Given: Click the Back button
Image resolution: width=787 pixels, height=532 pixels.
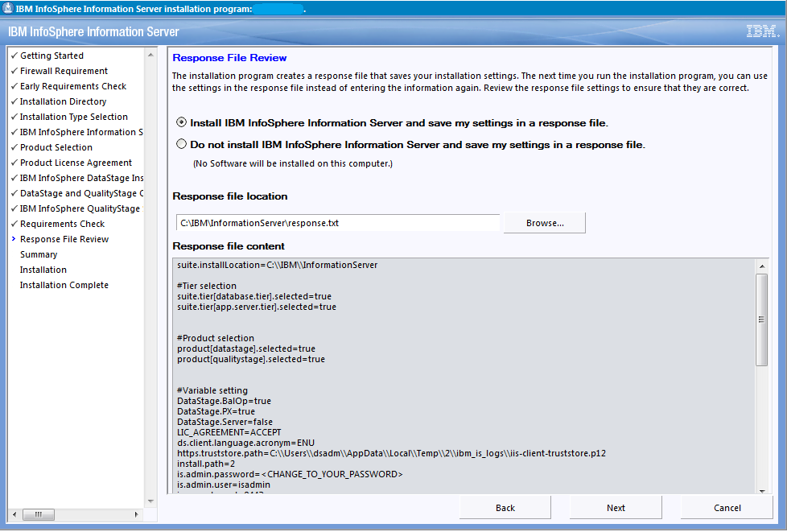Looking at the screenshot, I should pyautogui.click(x=505, y=508).
